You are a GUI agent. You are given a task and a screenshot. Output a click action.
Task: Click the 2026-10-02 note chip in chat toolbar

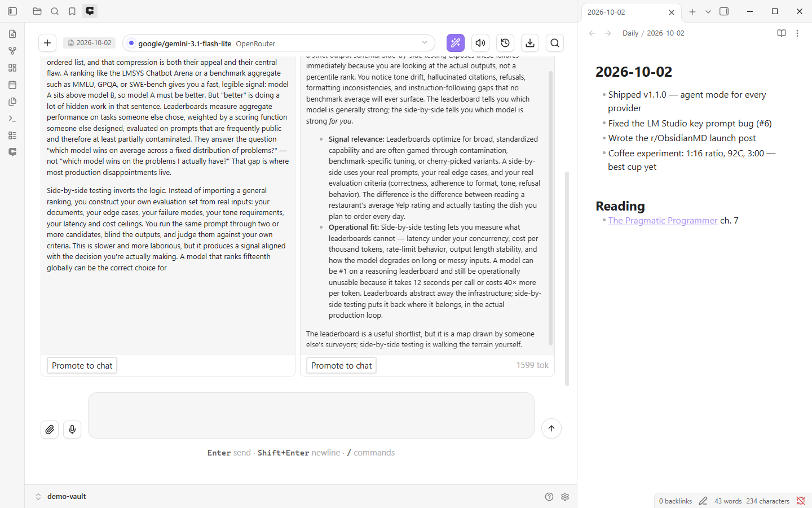[90, 43]
